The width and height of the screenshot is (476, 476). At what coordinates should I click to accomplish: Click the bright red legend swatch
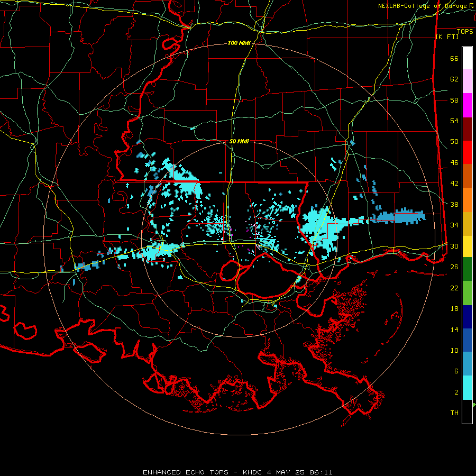[467, 152]
